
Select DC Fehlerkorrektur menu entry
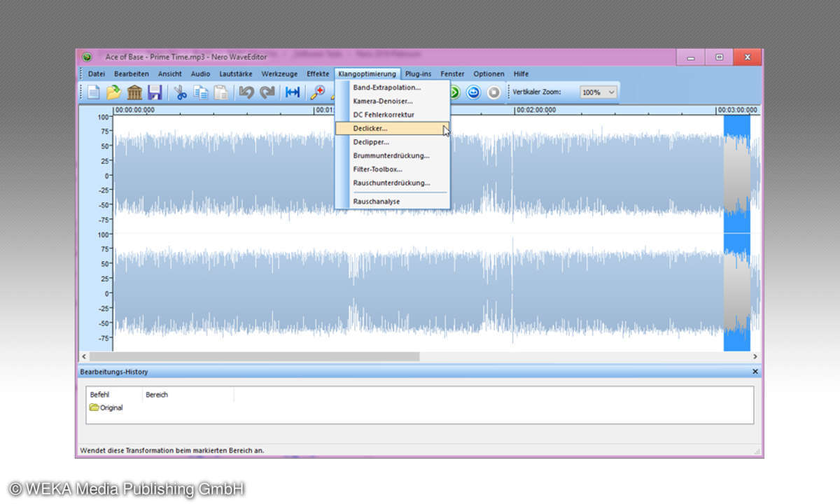click(393, 115)
